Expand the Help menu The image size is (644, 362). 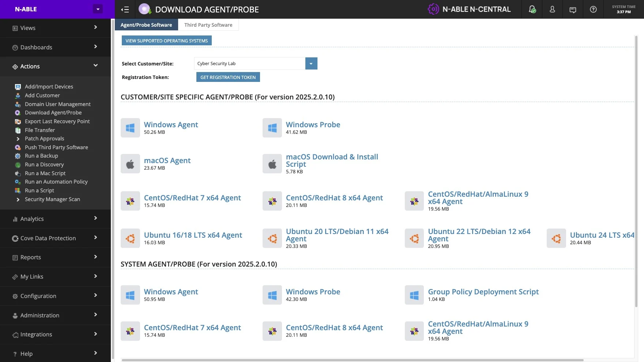coord(55,354)
